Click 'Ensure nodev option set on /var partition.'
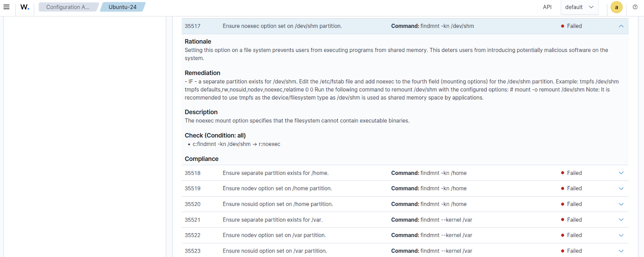This screenshot has height=257, width=644. pos(274,235)
